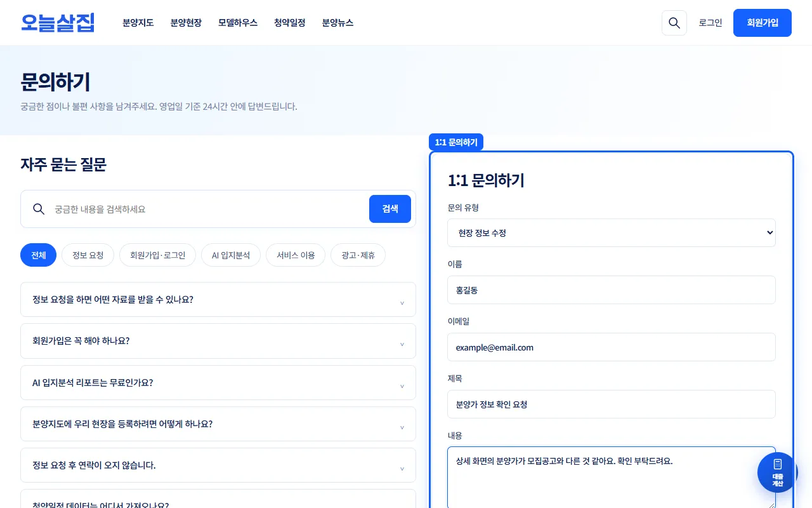Viewport: 812px width, 508px height.
Task: Click the magnifier icon in FAQ search
Action: pos(39,209)
